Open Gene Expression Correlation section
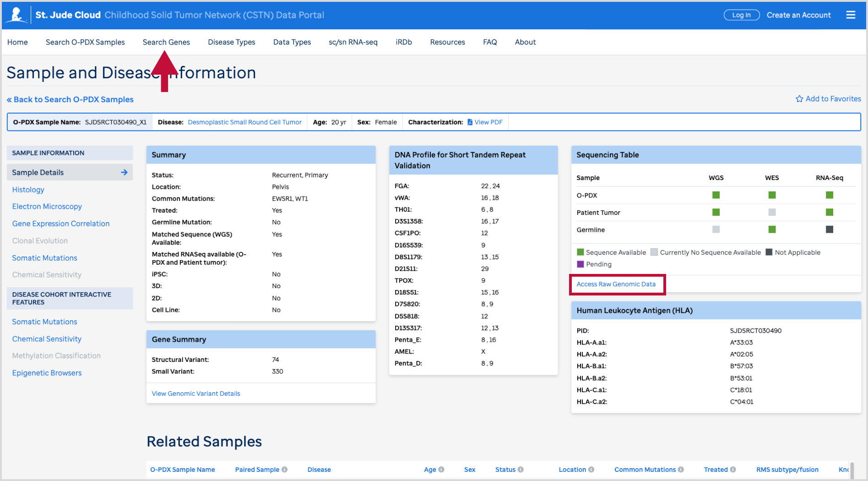Viewport: 868px width, 481px height. pos(61,224)
